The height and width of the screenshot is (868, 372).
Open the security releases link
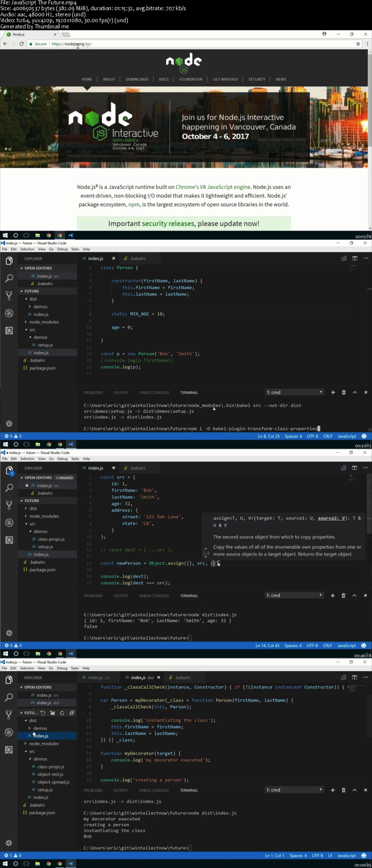click(x=169, y=224)
